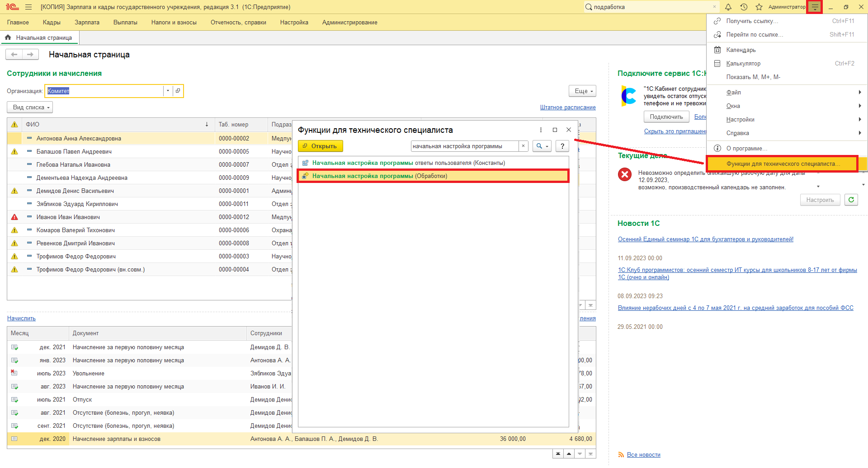Click the global search box
This screenshot has height=468, width=868.
(651, 7)
